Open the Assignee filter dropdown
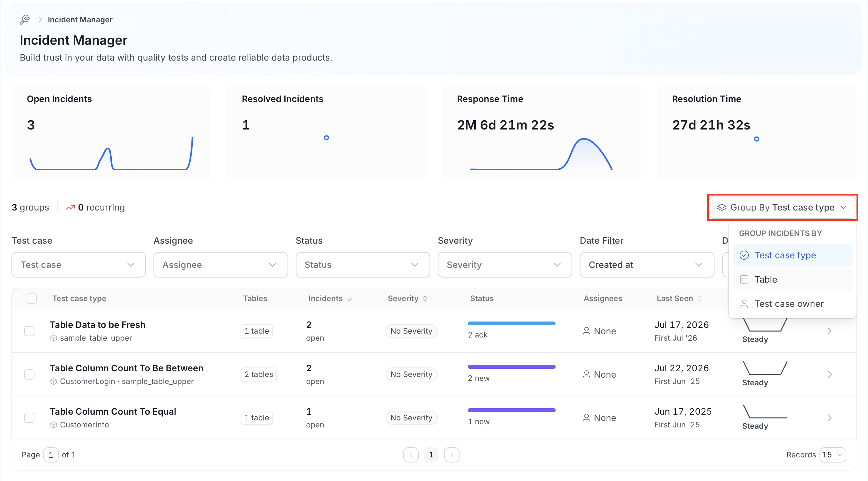Image resolution: width=868 pixels, height=481 pixels. point(221,265)
